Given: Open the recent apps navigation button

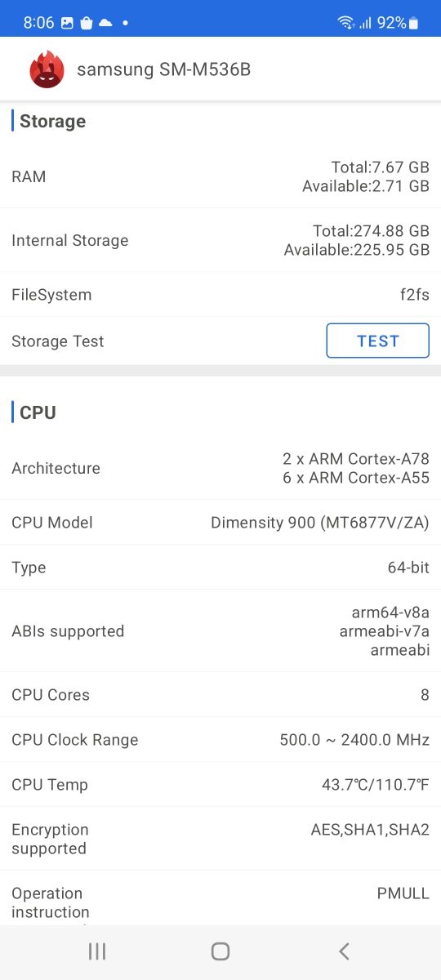Looking at the screenshot, I should pyautogui.click(x=97, y=951).
